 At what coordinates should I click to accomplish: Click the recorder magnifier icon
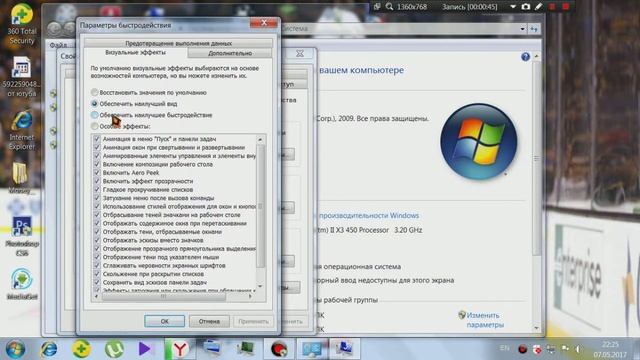pyautogui.click(x=389, y=7)
